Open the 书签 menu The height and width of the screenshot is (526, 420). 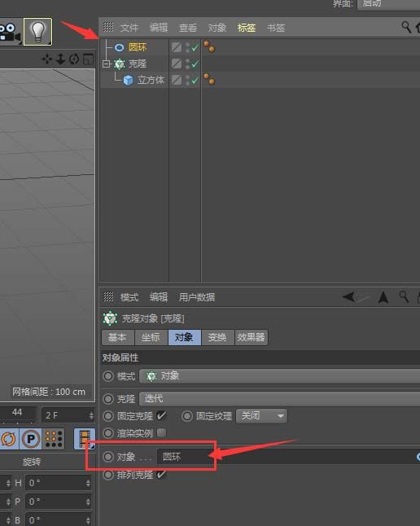point(276,28)
